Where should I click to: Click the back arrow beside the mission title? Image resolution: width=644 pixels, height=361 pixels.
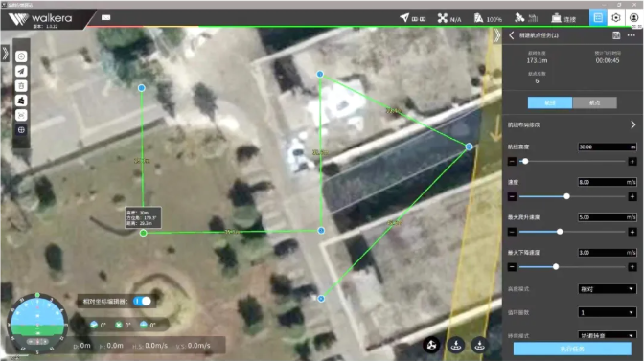(512, 35)
